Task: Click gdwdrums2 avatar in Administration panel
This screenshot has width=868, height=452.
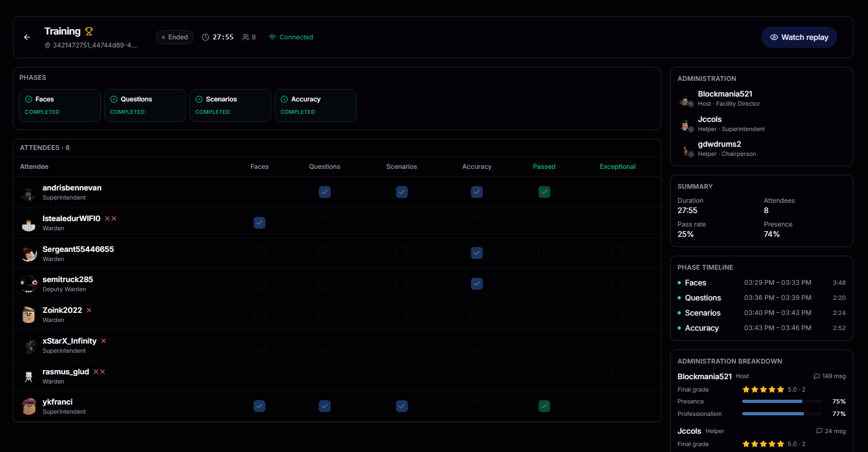Action: tap(686, 150)
